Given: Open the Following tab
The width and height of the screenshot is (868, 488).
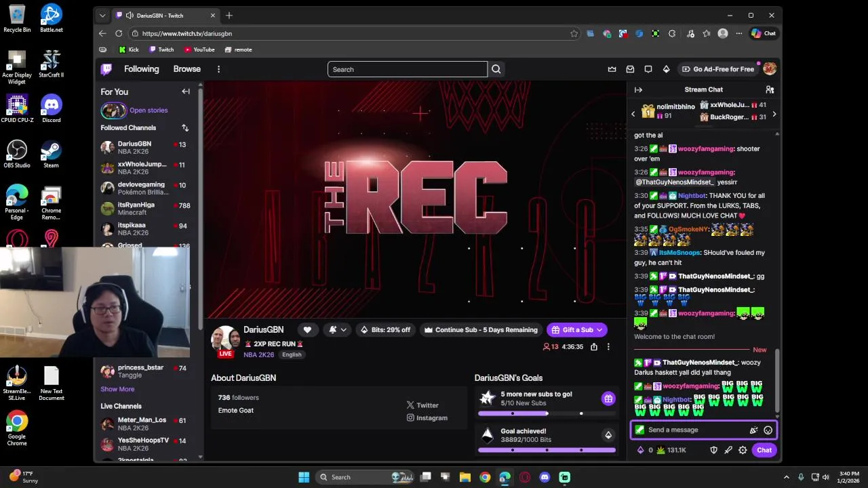Looking at the screenshot, I should click(x=141, y=69).
